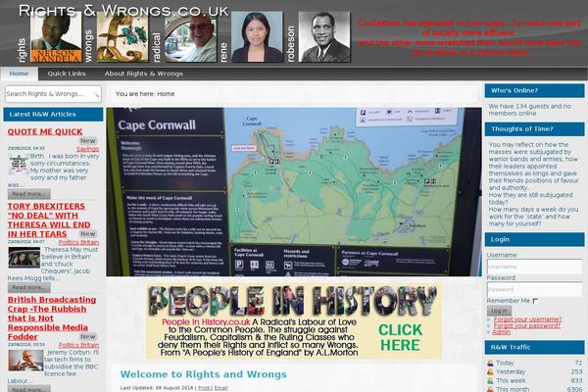The height and width of the screenshot is (392, 588).
Task: Read more on the Birth quote article
Action: pos(28,194)
